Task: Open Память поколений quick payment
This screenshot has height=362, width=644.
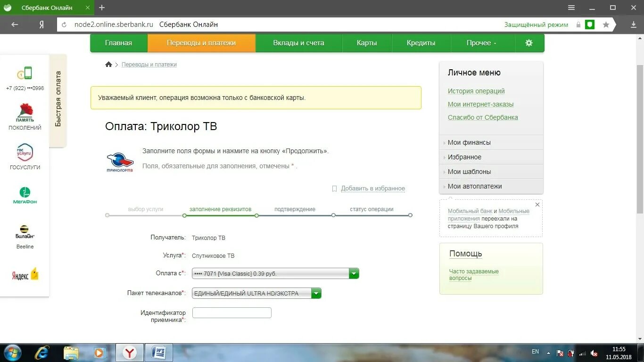Action: point(25,113)
